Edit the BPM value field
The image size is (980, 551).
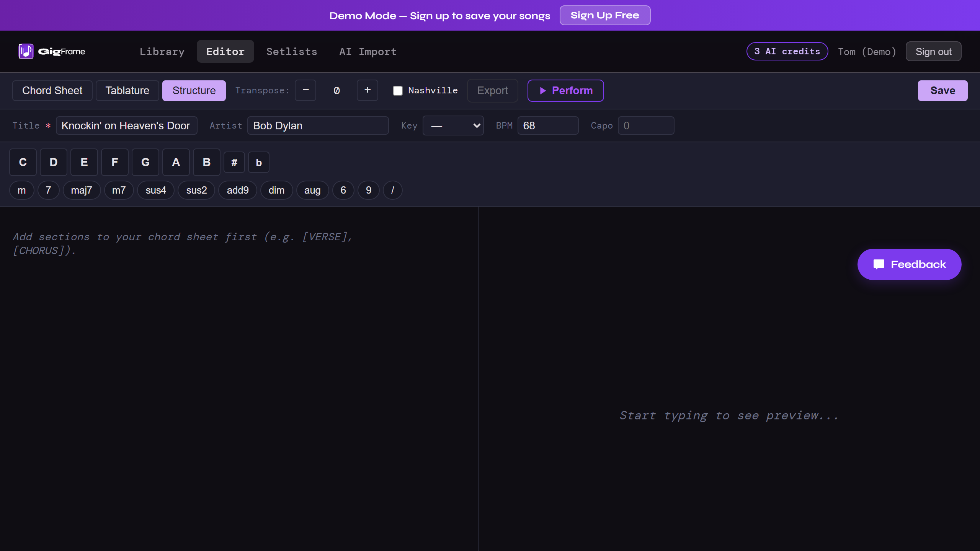(x=547, y=126)
